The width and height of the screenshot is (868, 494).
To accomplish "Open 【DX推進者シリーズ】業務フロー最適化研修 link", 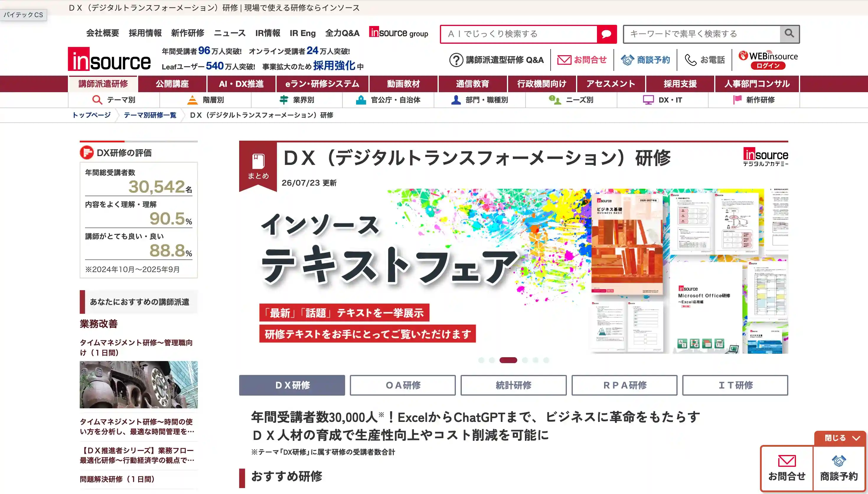I will [137, 455].
